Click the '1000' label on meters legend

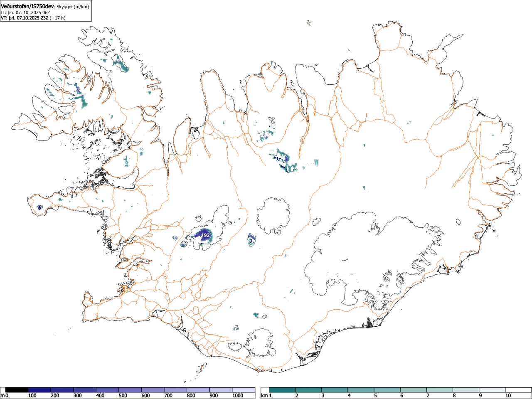tap(238, 396)
